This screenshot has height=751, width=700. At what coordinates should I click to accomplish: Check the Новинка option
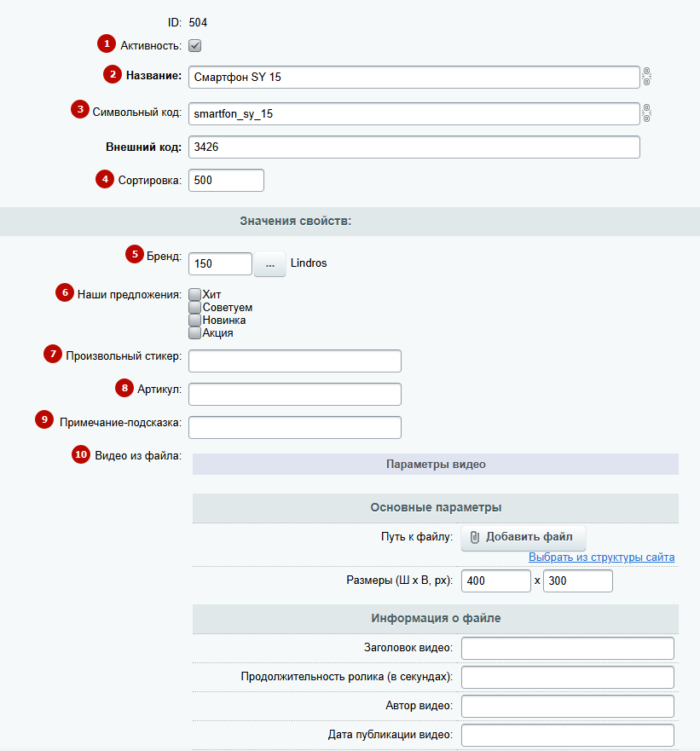[x=194, y=320]
